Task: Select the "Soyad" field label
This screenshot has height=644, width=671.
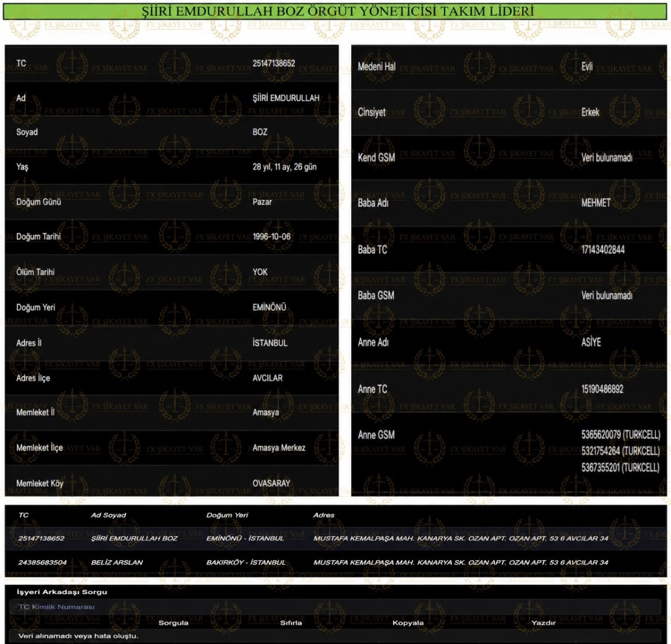Action: pyautogui.click(x=27, y=132)
